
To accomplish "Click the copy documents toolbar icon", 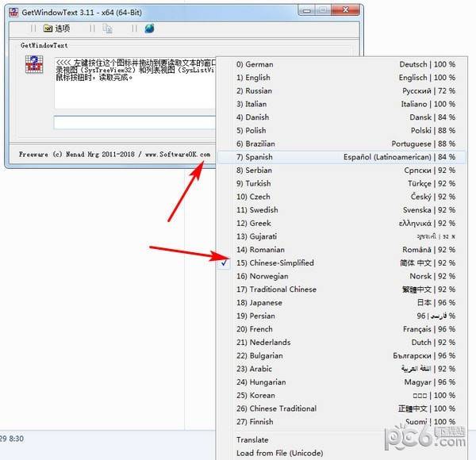I will pos(108,29).
